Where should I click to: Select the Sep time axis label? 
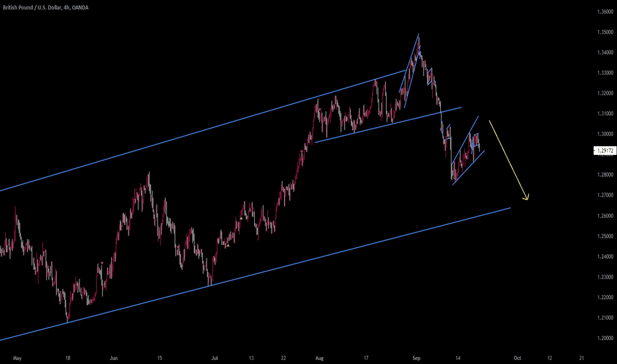(x=416, y=358)
